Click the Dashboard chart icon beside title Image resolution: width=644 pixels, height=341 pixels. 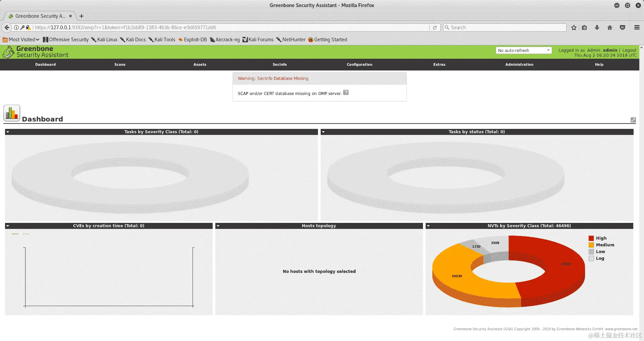point(12,113)
